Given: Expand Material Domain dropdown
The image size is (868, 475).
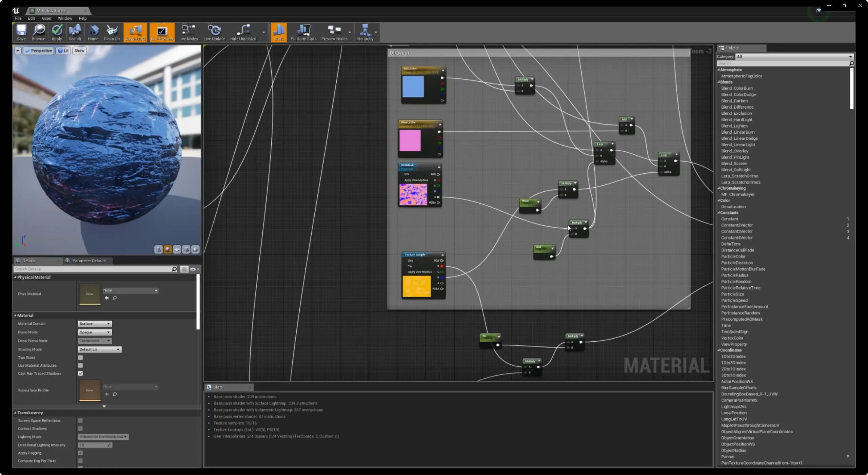Looking at the screenshot, I should pyautogui.click(x=94, y=323).
